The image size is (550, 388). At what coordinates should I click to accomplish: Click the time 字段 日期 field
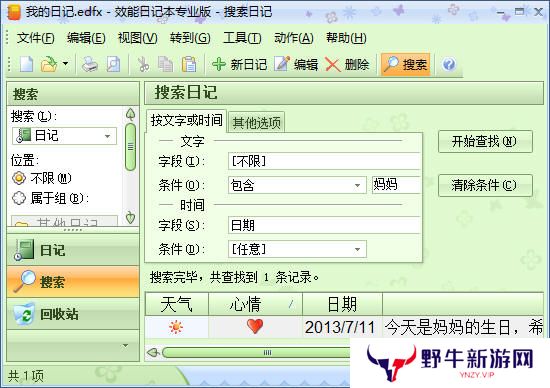(324, 225)
